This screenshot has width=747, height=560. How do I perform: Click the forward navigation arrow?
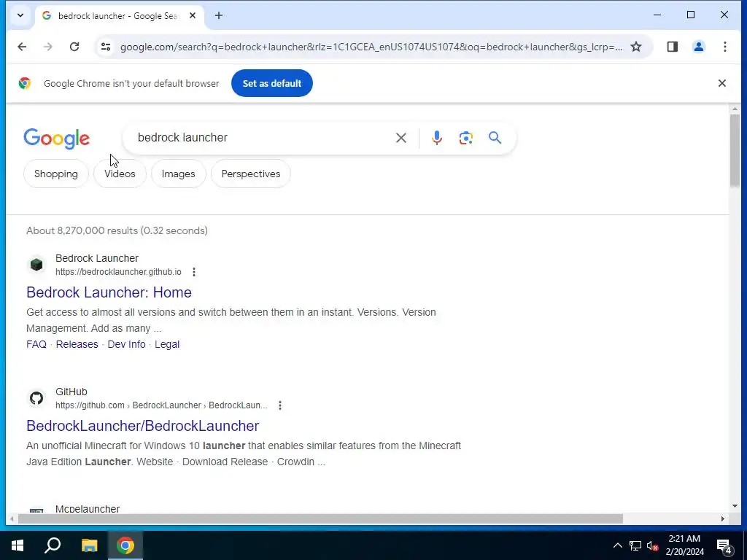(x=48, y=47)
